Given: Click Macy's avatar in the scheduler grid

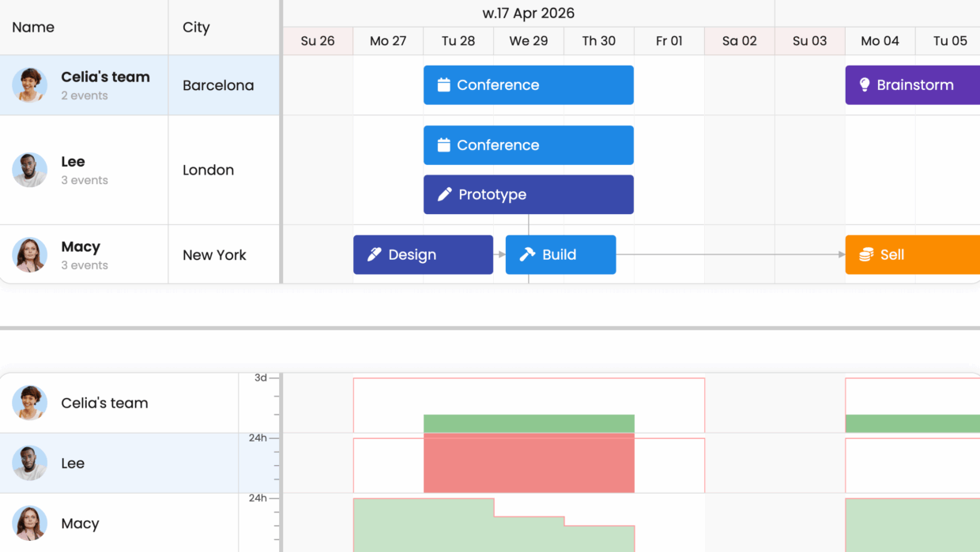Looking at the screenshot, I should point(29,255).
